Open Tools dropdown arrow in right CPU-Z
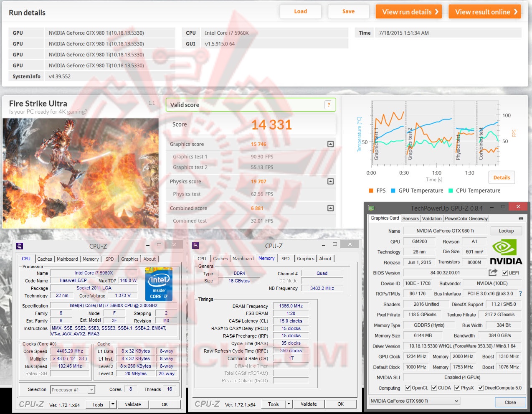Image resolution: width=532 pixels, height=414 pixels. (x=289, y=404)
